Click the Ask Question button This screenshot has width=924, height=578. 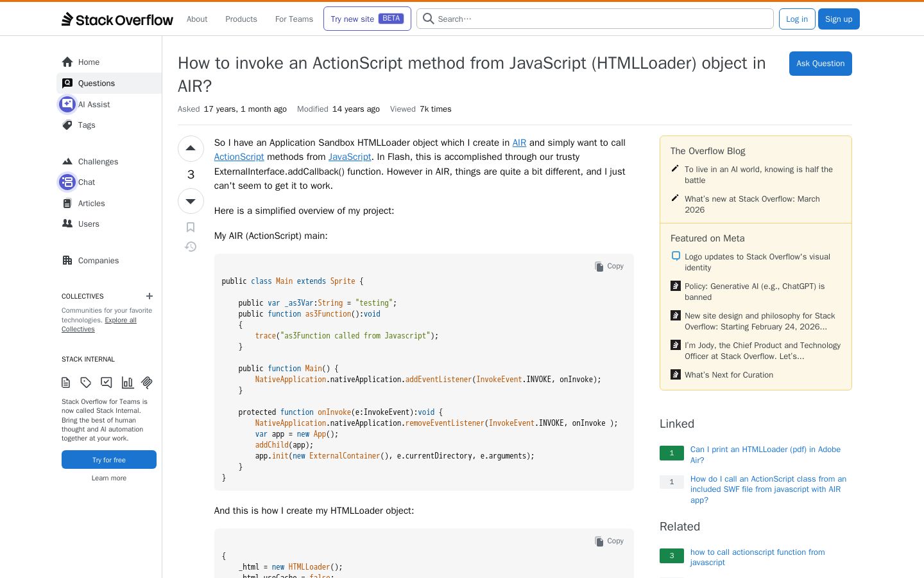(x=820, y=64)
